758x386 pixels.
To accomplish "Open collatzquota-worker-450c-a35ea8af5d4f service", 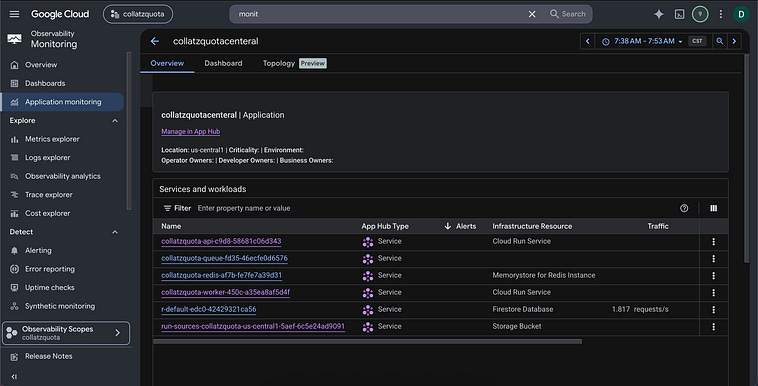I will pyautogui.click(x=225, y=292).
